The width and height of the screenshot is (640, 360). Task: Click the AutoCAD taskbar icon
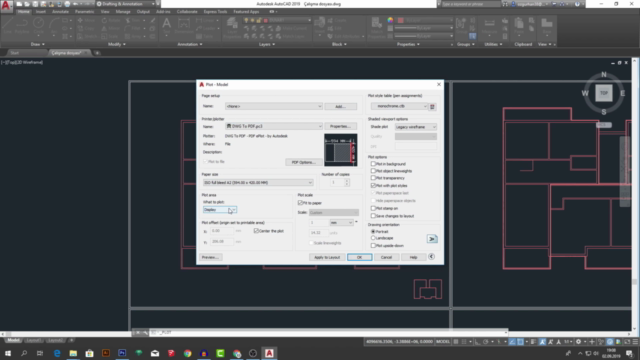[269, 353]
